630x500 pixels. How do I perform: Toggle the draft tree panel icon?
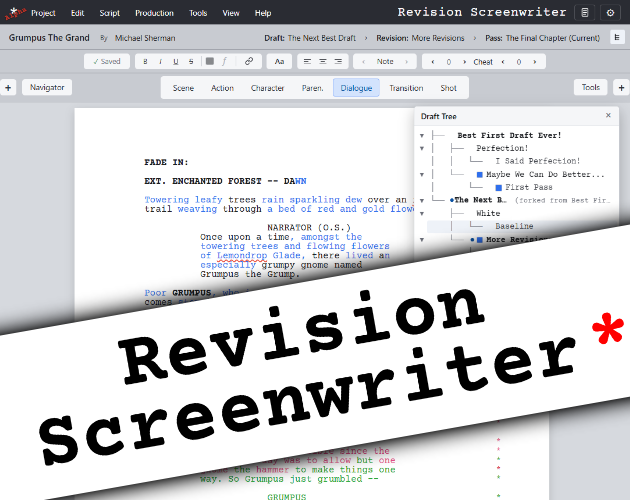tap(617, 37)
